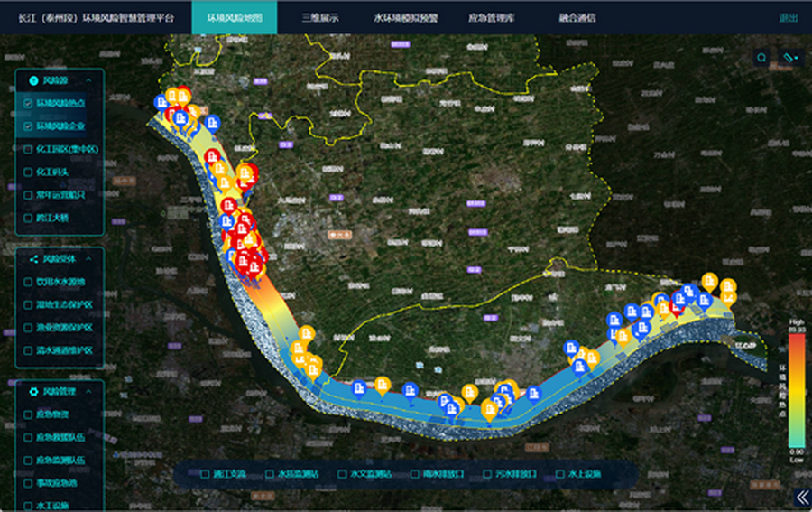Click the map search magnifier icon
Image resolution: width=812 pixels, height=512 pixels.
762,58
